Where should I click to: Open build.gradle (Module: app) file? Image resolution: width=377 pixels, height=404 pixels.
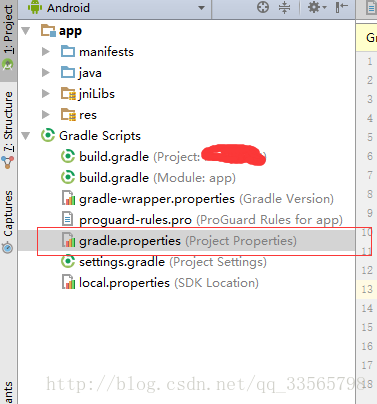tap(157, 178)
